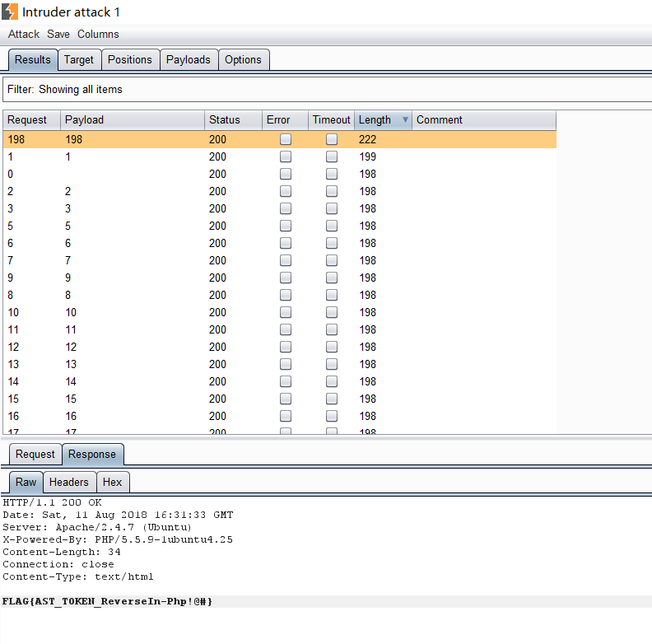Image resolution: width=652 pixels, height=644 pixels.
Task: Click the X-Powered-By: PHP header line
Action: [x=118, y=539]
